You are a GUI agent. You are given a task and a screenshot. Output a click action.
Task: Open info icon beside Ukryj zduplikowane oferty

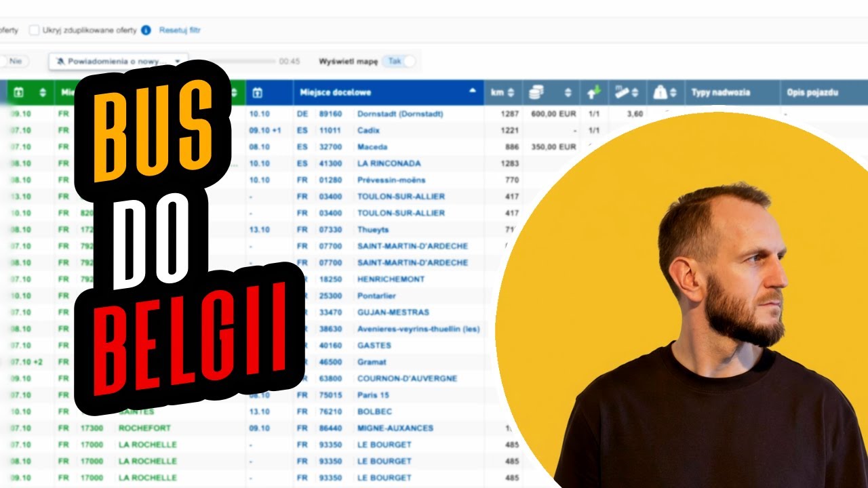tap(146, 30)
